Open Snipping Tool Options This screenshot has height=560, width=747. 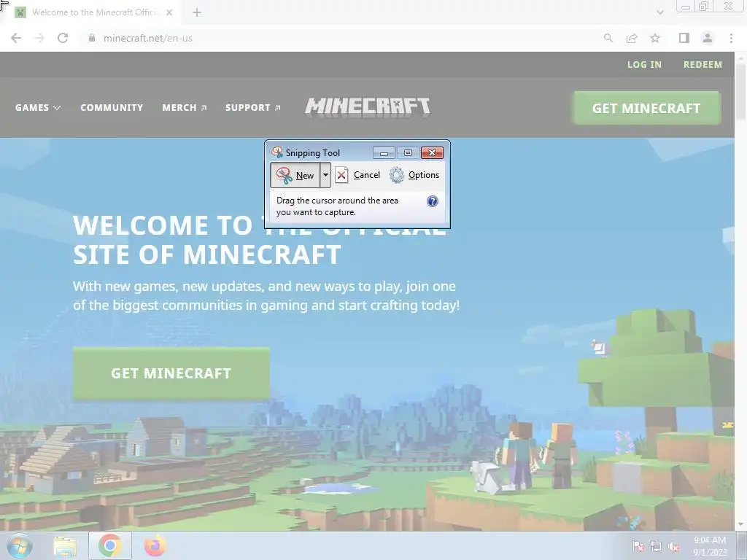[414, 175]
